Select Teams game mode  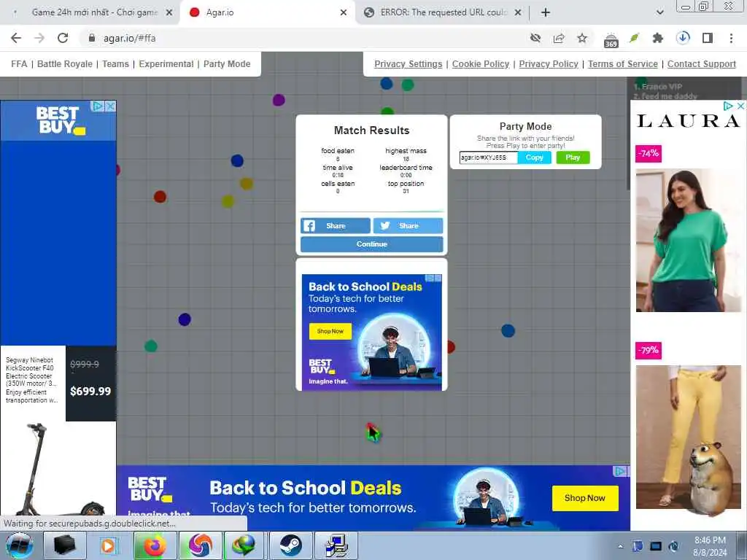(115, 64)
